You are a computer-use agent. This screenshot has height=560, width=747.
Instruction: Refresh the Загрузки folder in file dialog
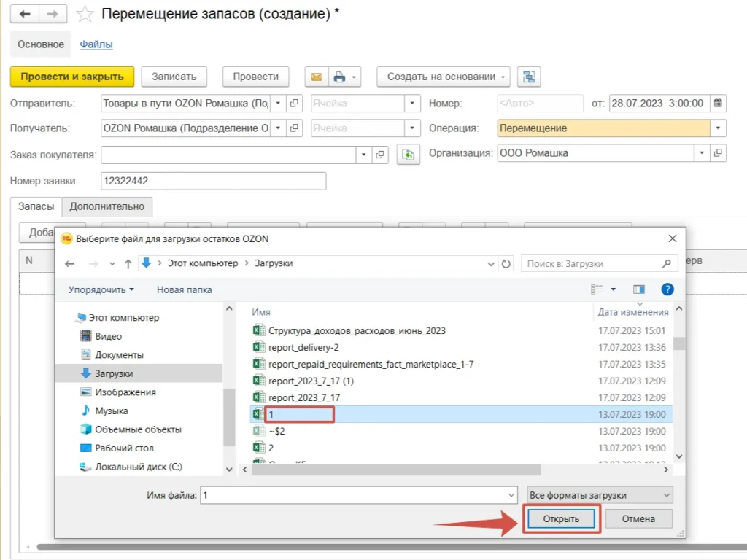[x=506, y=263]
